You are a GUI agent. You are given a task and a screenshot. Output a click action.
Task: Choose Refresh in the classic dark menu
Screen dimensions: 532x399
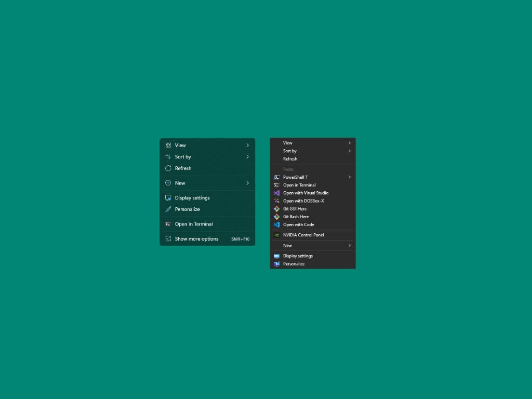tap(312, 159)
